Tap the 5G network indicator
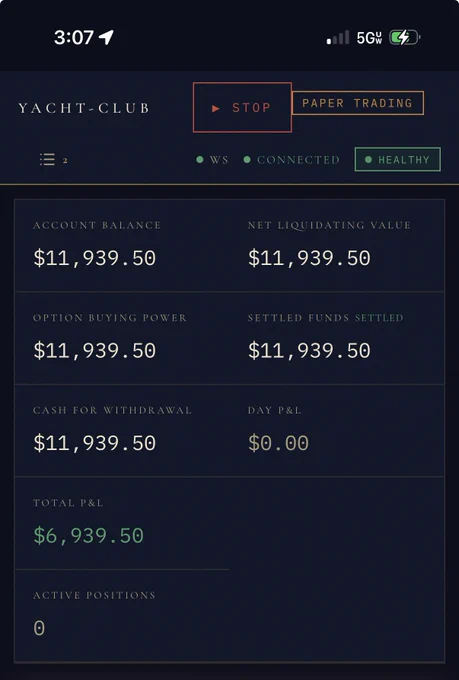459x680 pixels. click(369, 38)
